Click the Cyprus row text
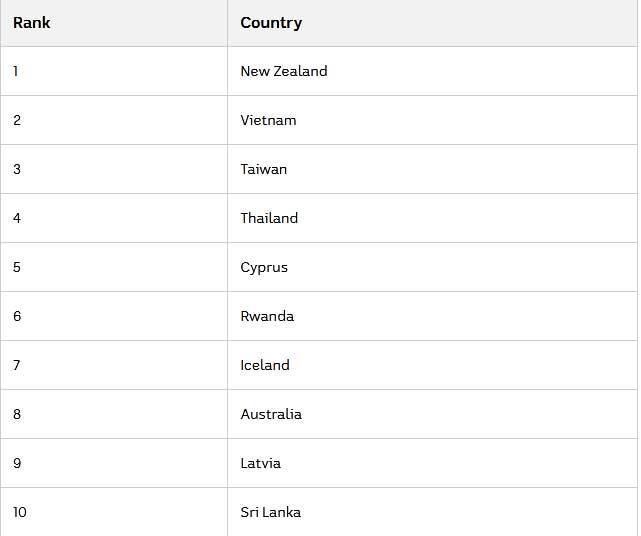This screenshot has height=536, width=641. 264,267
